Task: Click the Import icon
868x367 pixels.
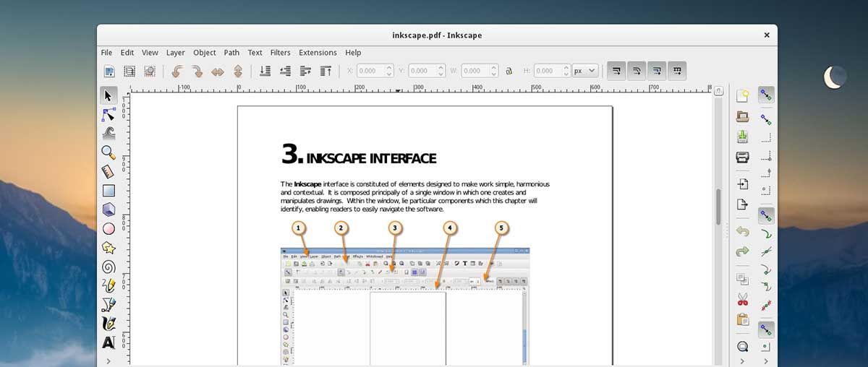Action: [742, 183]
